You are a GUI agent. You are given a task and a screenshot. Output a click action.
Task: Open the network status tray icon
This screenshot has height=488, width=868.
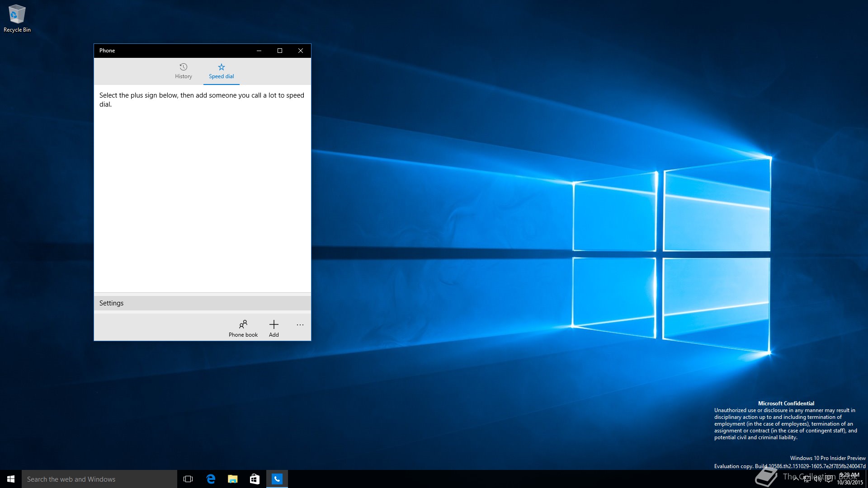(807, 479)
